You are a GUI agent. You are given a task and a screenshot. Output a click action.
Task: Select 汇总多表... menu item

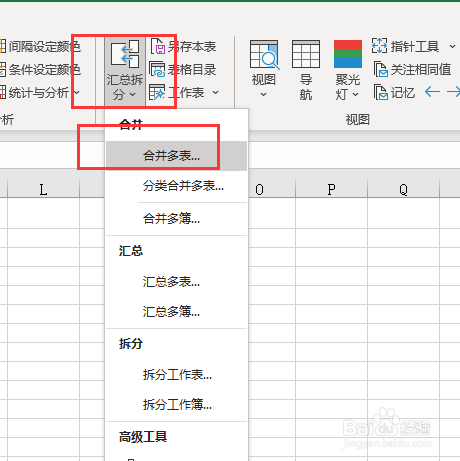click(176, 282)
